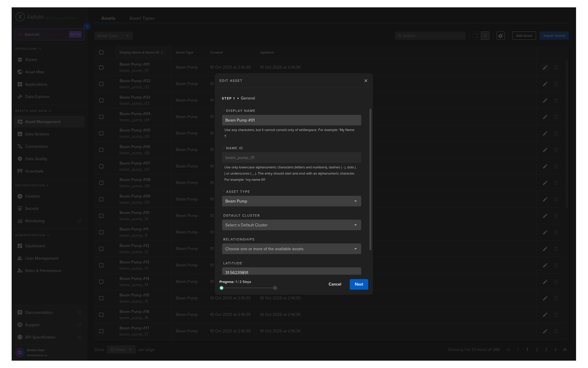Open Data Explorer from the sidebar icon
588x368 pixels.
pyautogui.click(x=20, y=97)
